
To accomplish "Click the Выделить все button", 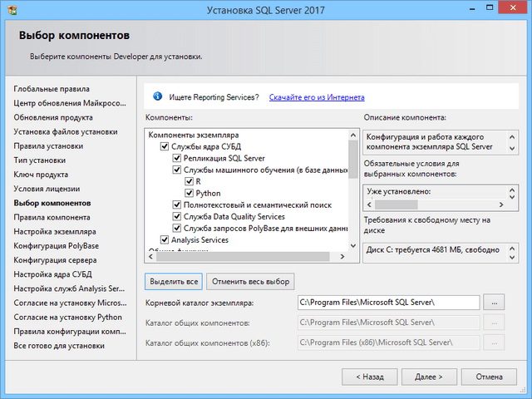I will coord(174,282).
